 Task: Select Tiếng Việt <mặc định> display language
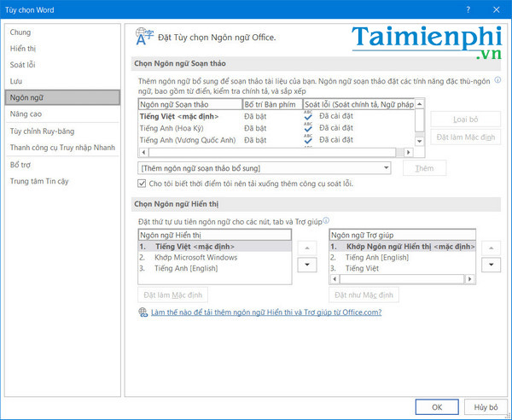215,247
